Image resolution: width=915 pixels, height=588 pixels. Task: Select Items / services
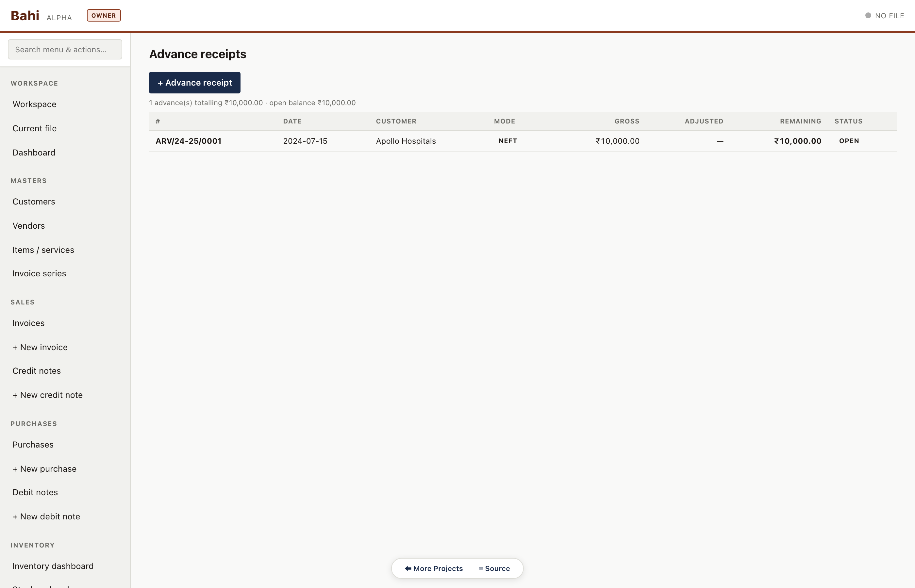[43, 250]
